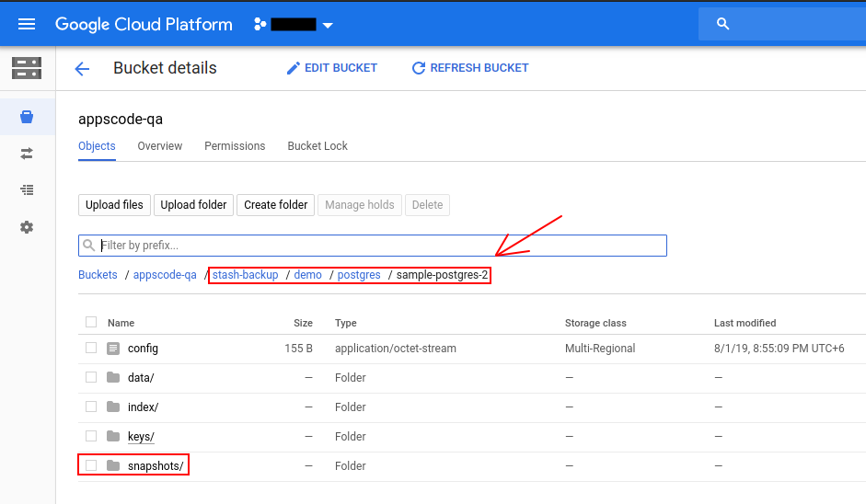The height and width of the screenshot is (504, 866).
Task: Open the demo breadcrumb link
Action: pyautogui.click(x=307, y=275)
